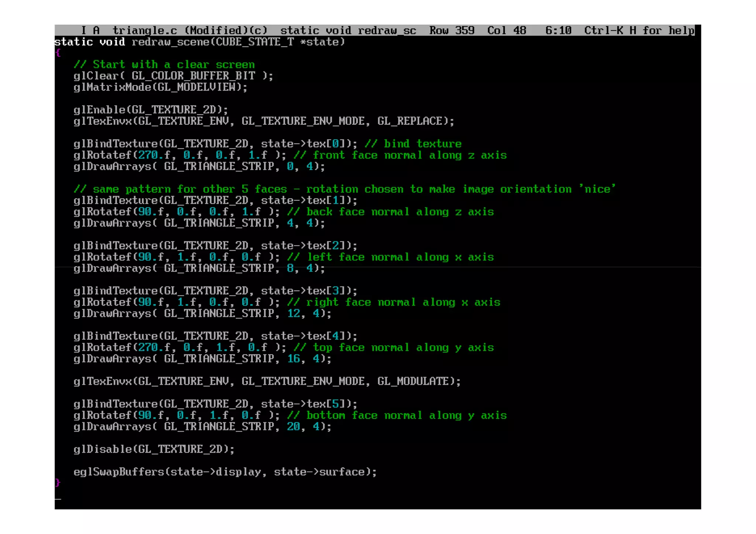Click the underscore cursor on the last line
756x534 pixels.
coord(58,499)
